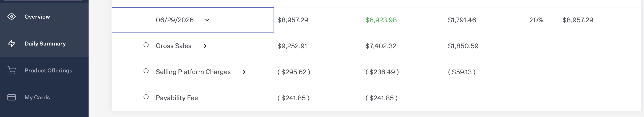Screen dimensions: 644x117
Task: Expand Selling Platform Charges with its arrow
Action: coord(244,72)
